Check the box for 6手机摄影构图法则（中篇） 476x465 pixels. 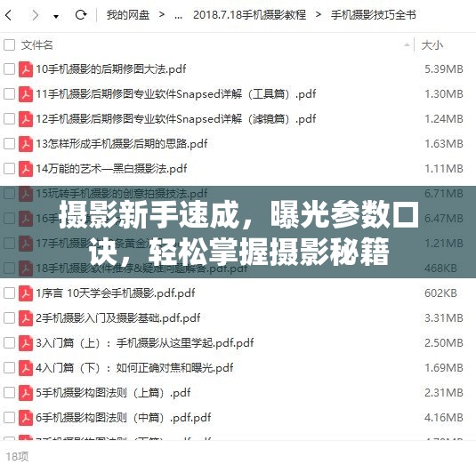click(9, 417)
